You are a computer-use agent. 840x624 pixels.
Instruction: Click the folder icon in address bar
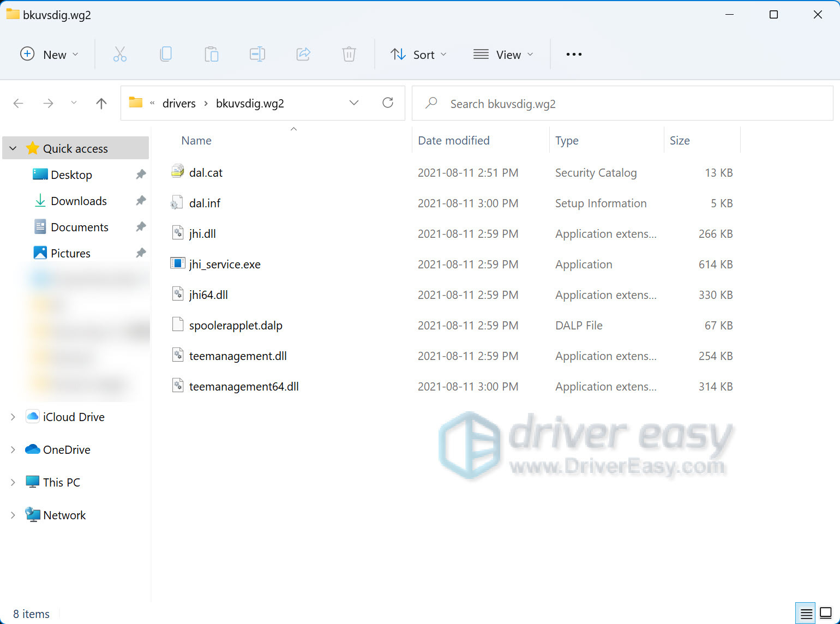(136, 102)
